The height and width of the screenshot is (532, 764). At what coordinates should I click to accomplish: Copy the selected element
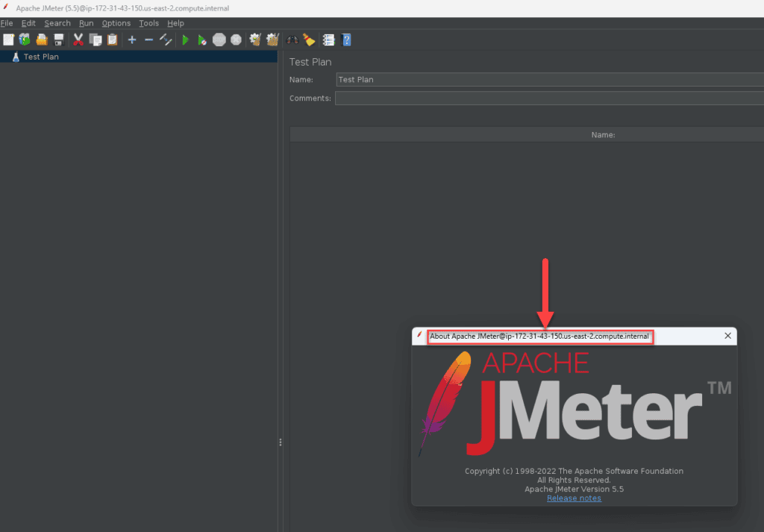(x=95, y=40)
